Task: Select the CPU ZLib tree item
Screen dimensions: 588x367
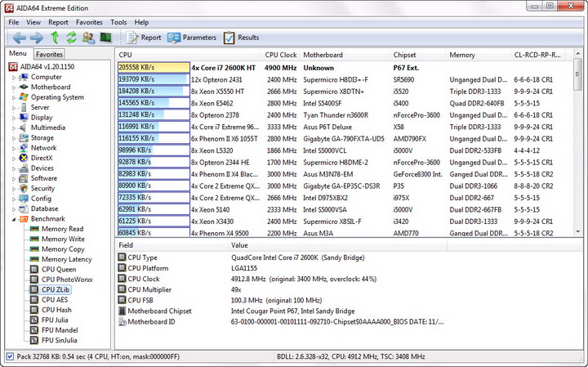Action: pos(56,289)
